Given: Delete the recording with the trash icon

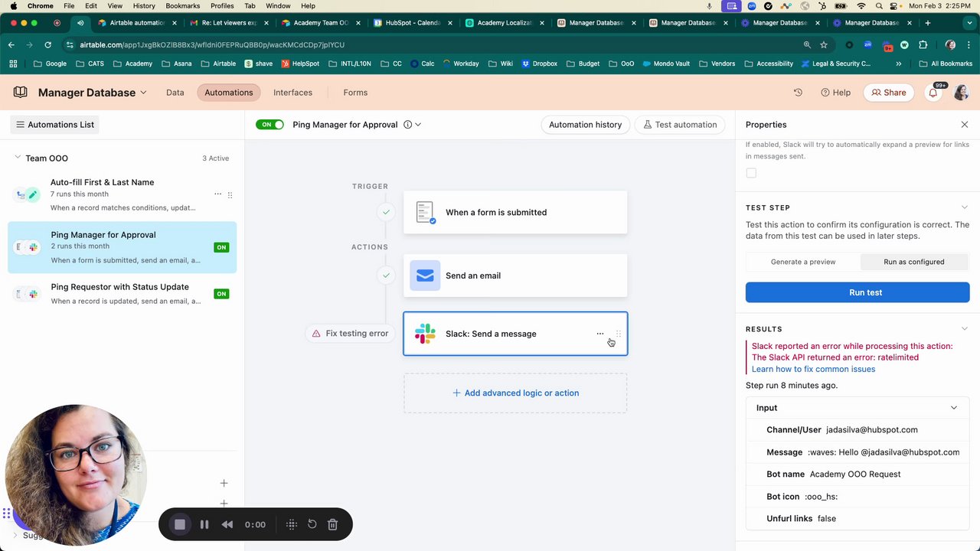Looking at the screenshot, I should [332, 524].
